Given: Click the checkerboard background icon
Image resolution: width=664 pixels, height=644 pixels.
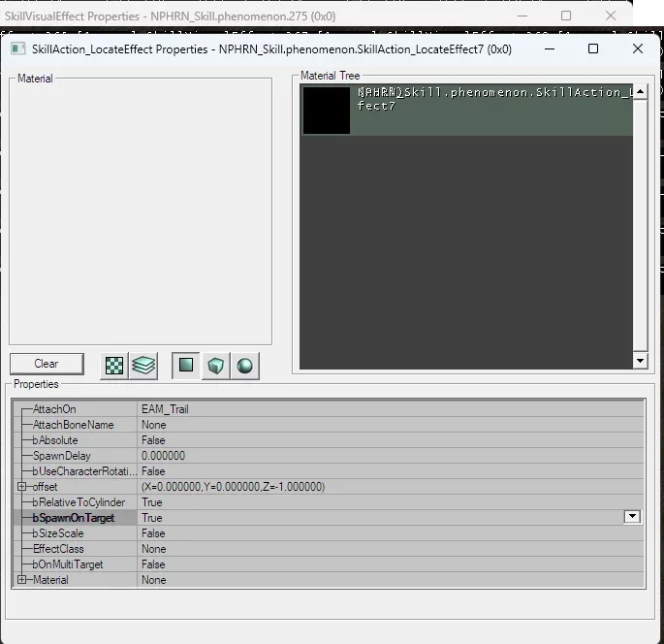Looking at the screenshot, I should [114, 366].
